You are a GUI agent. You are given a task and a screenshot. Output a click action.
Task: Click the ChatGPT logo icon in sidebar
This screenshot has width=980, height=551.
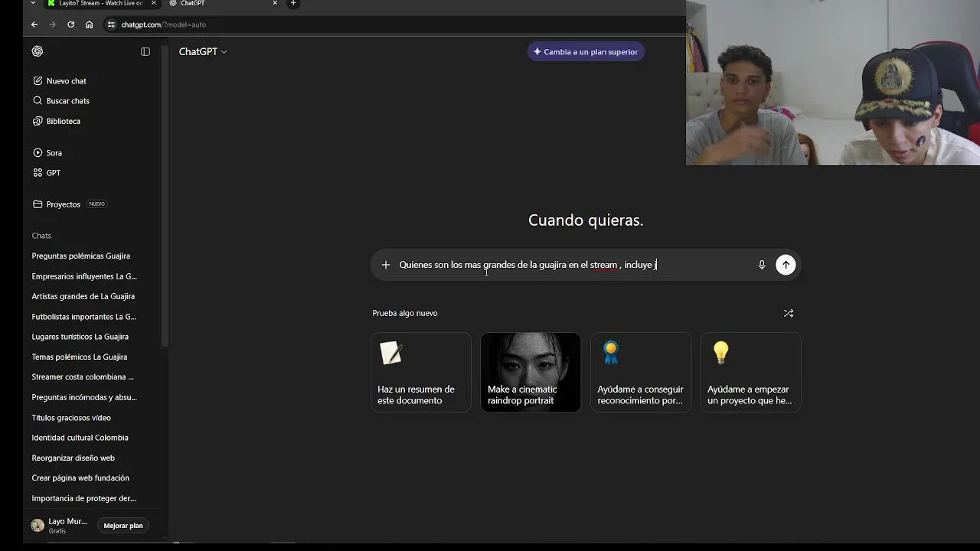(38, 51)
